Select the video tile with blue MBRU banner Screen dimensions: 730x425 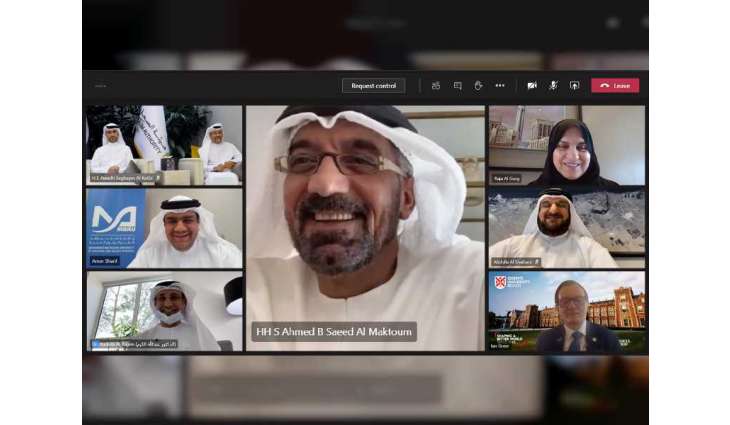click(x=164, y=229)
